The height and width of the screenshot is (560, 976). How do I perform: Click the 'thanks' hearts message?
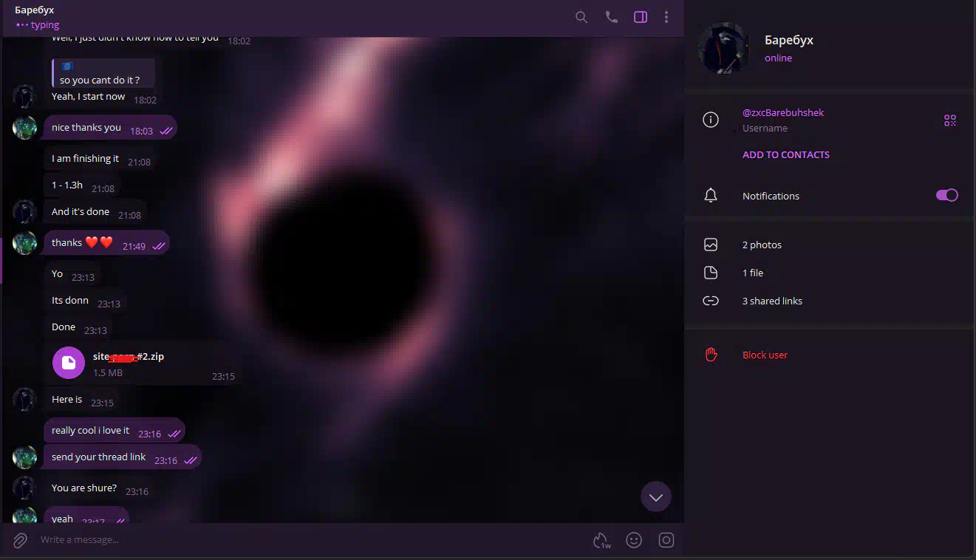pyautogui.click(x=107, y=243)
